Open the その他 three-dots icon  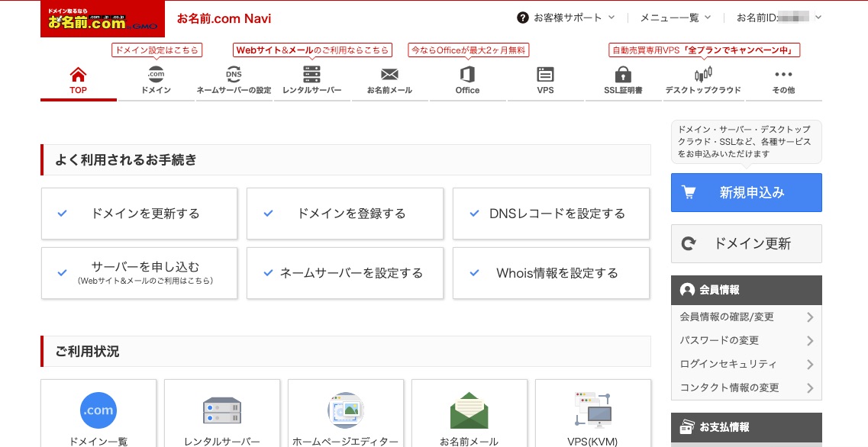[783, 74]
